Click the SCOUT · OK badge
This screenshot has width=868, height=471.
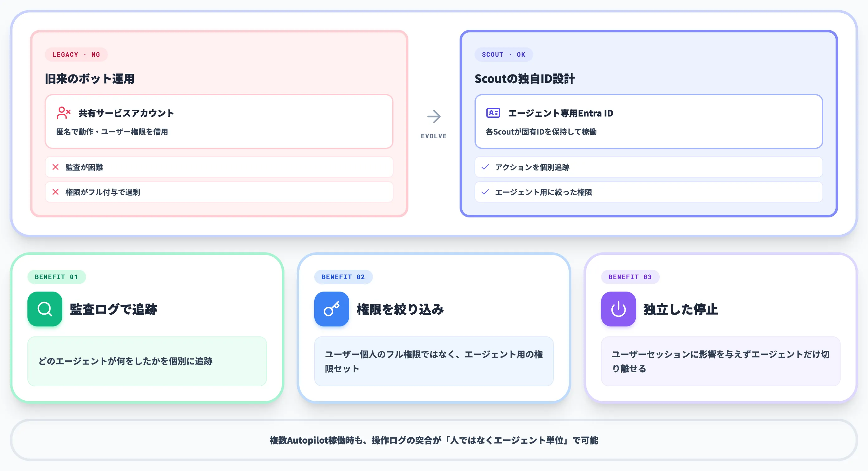[x=504, y=55]
